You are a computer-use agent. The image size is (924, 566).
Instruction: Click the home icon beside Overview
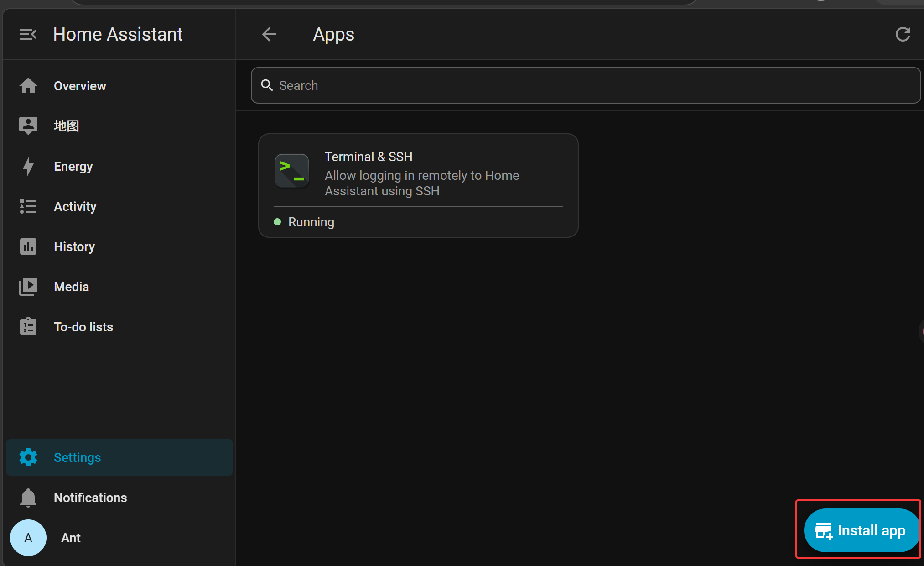(28, 86)
